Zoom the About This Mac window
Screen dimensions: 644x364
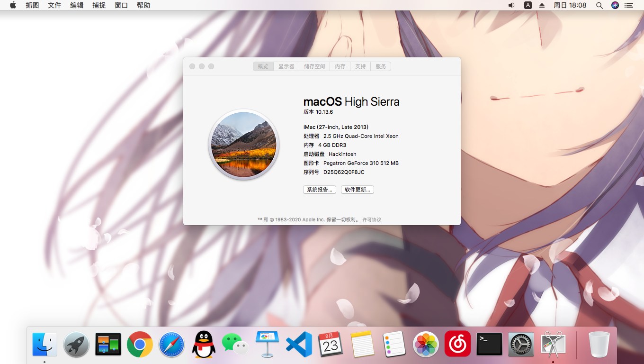[x=211, y=66]
